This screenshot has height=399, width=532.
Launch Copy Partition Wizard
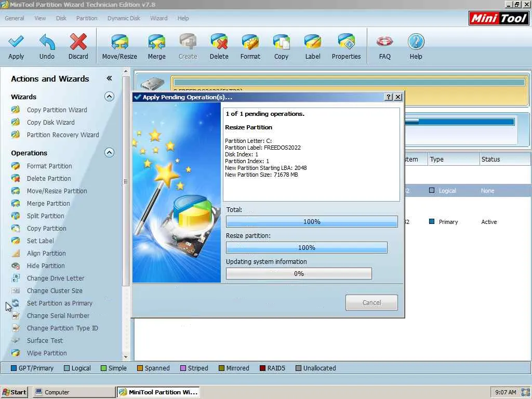[57, 110]
